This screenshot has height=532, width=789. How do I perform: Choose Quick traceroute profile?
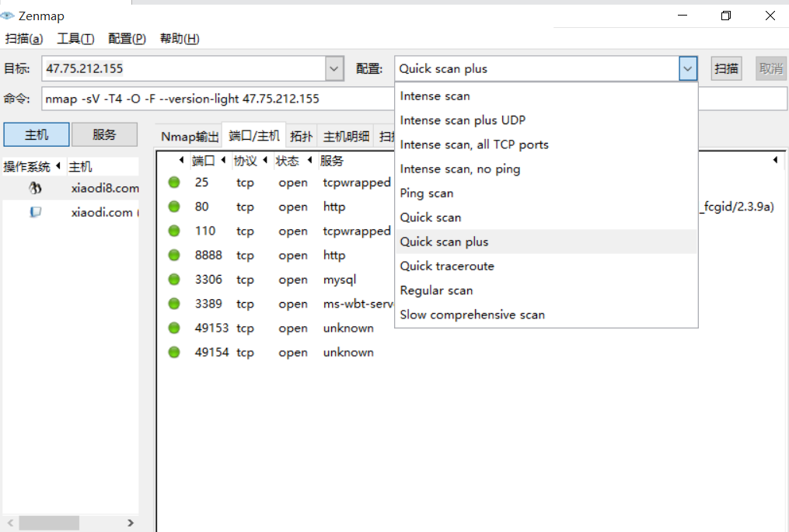546,266
